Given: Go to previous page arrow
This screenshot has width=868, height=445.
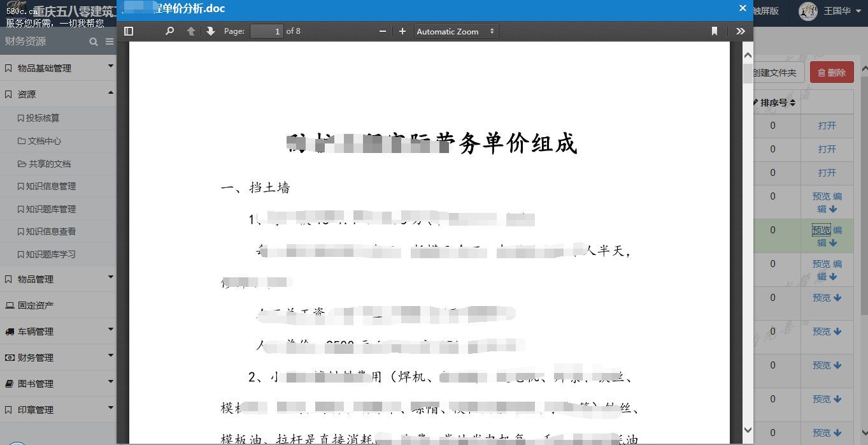Looking at the screenshot, I should [190, 31].
